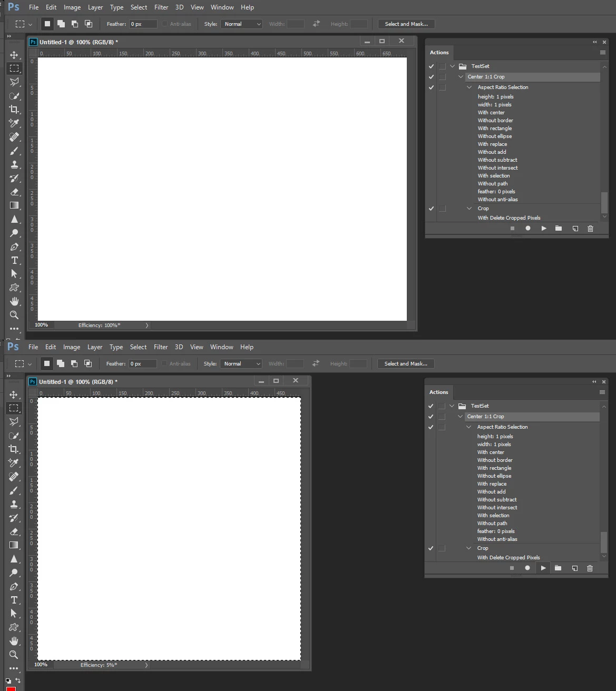616x691 pixels.
Task: Select the Hand tool in upper Photoshop window
Action: 14,301
